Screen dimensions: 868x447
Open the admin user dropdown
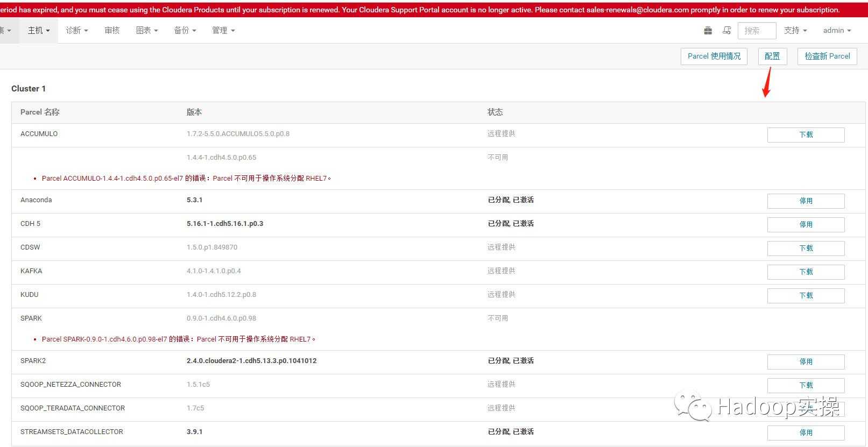point(837,31)
